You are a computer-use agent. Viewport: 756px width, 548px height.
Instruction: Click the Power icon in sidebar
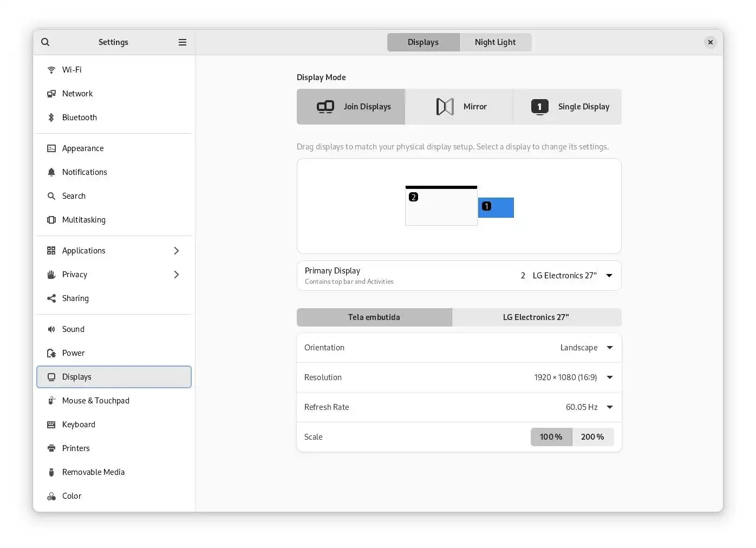point(51,353)
